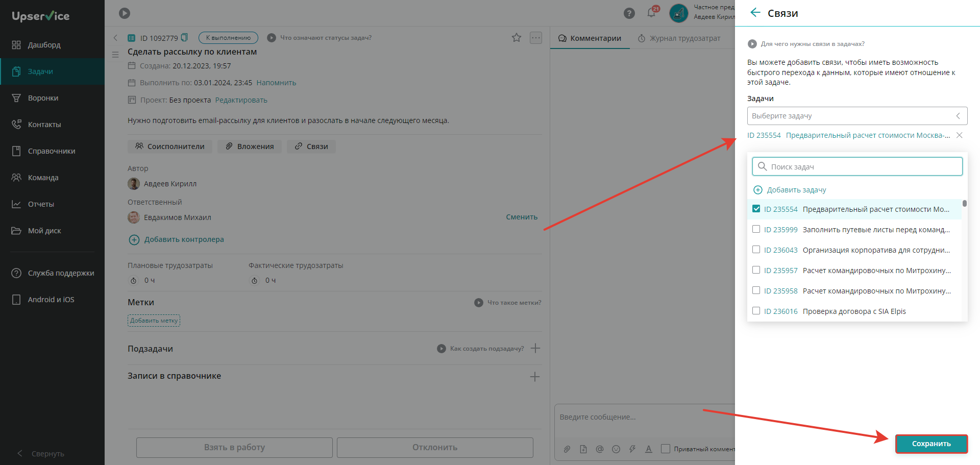
Task: Click the play video button in top bar
Action: (x=125, y=13)
